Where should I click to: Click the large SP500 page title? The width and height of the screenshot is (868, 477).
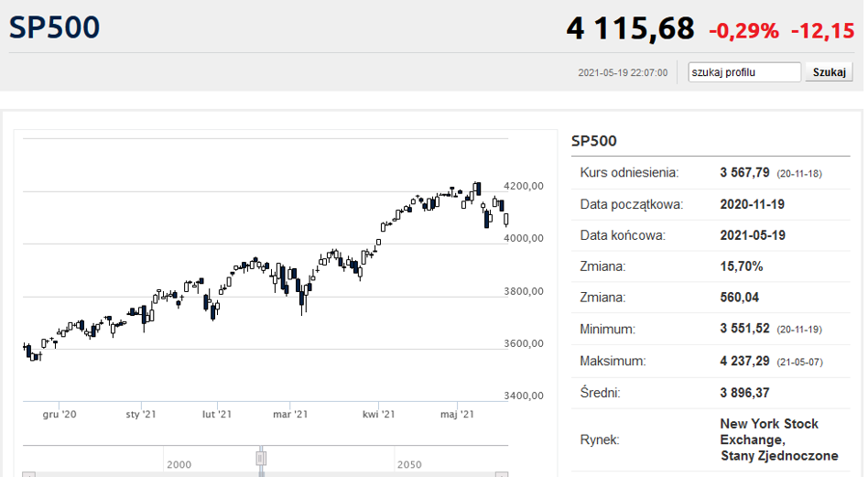tap(54, 27)
